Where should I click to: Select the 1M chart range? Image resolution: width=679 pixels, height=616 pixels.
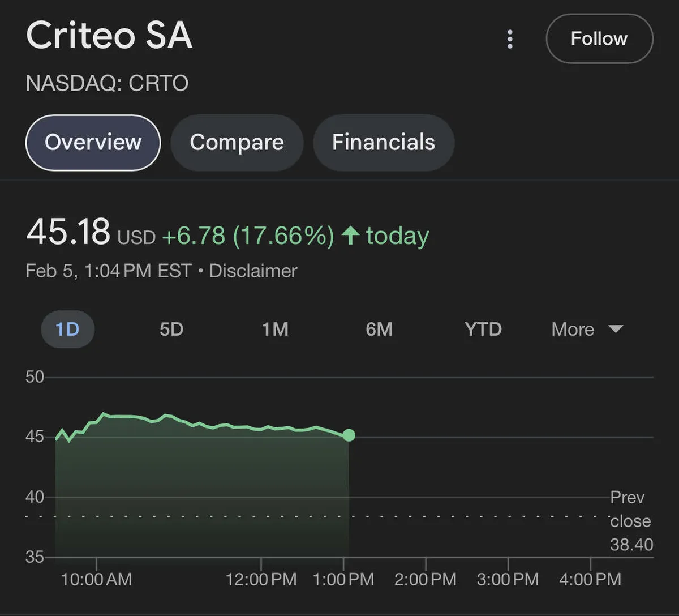pos(275,329)
